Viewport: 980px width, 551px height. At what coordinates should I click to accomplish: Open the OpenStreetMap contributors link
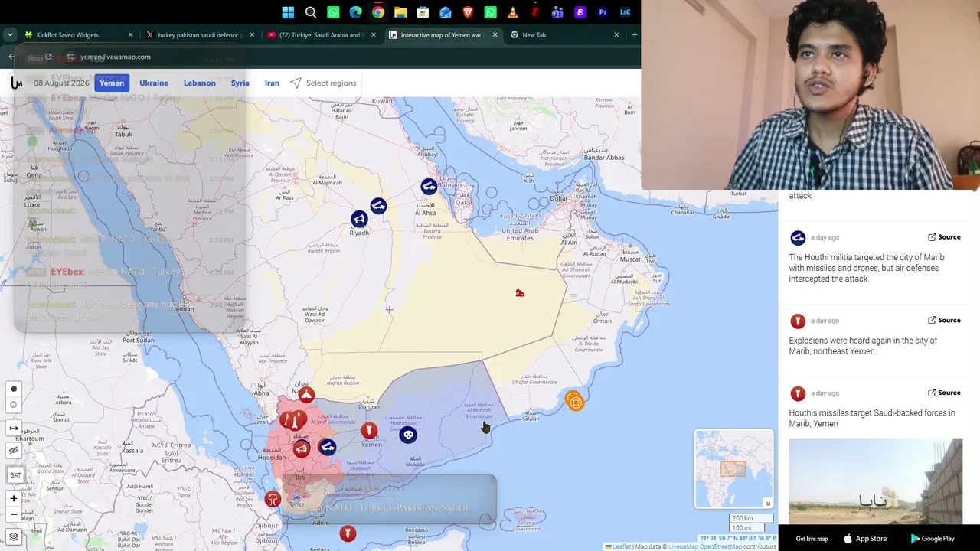[720, 547]
